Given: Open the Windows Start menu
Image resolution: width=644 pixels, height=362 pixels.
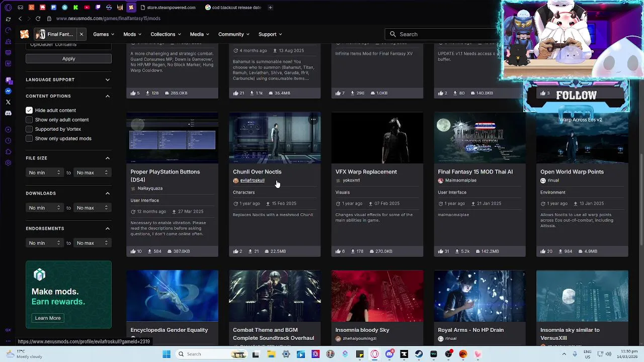Looking at the screenshot, I should point(167,354).
